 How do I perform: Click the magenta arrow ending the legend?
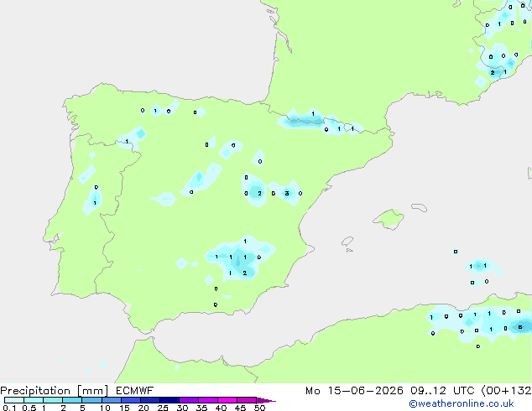266,400
